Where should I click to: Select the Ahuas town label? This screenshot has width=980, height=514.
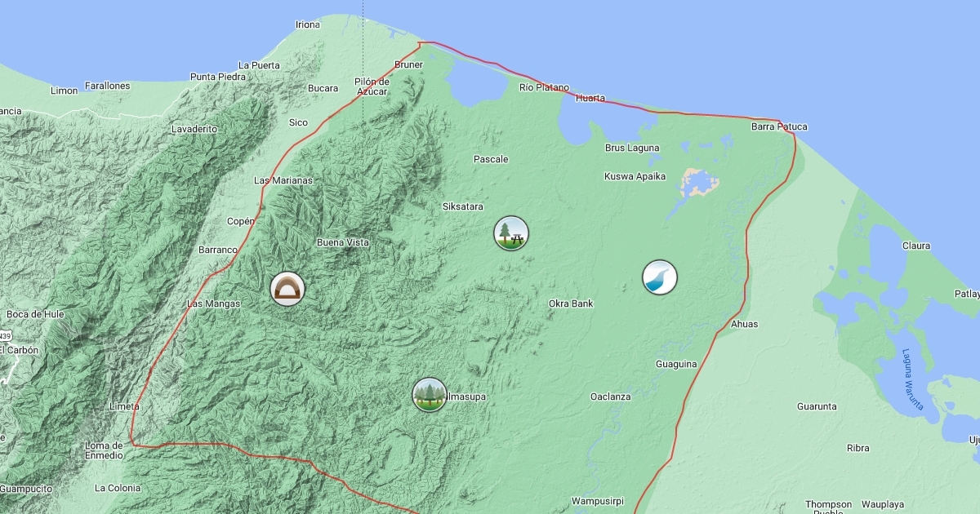[744, 325]
